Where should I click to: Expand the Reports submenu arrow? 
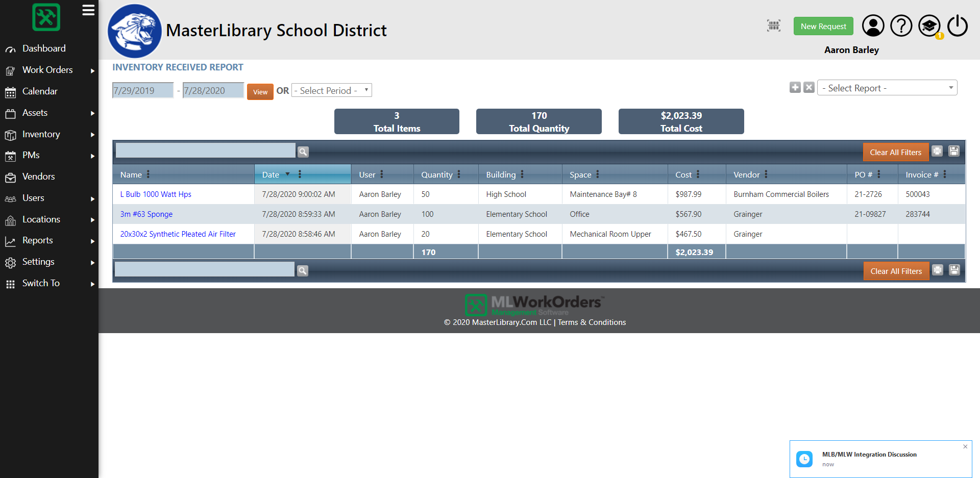[92, 241]
